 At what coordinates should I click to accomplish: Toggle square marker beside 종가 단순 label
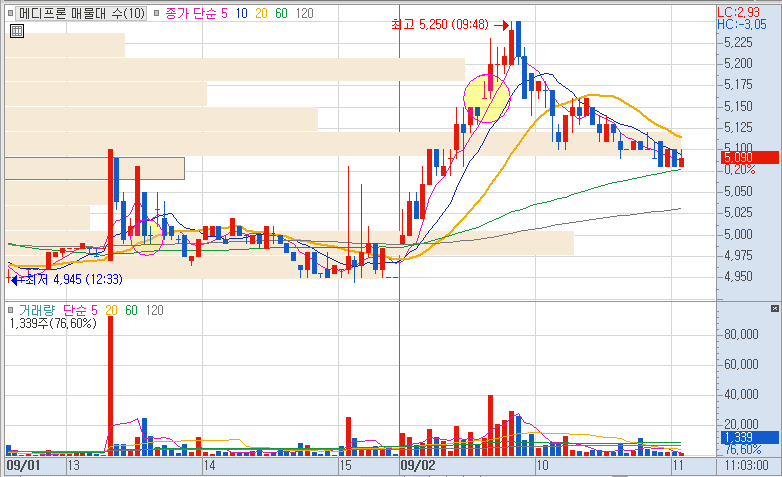[156, 13]
